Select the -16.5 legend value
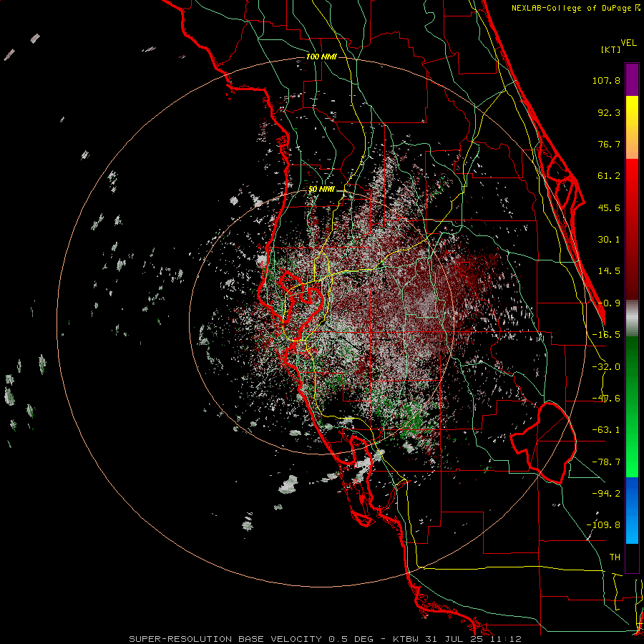 coord(606,335)
